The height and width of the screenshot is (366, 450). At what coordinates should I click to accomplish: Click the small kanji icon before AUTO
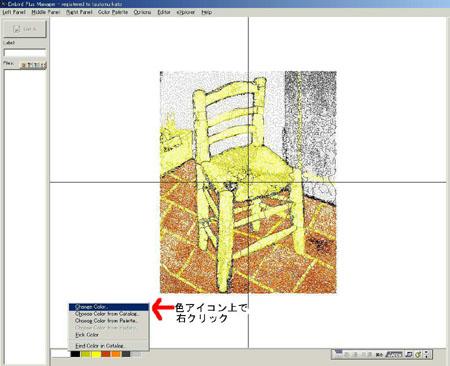click(379, 355)
